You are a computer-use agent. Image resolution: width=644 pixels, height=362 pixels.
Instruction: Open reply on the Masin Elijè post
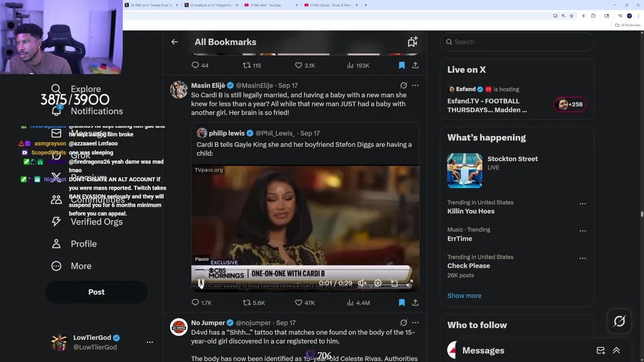[x=201, y=303]
